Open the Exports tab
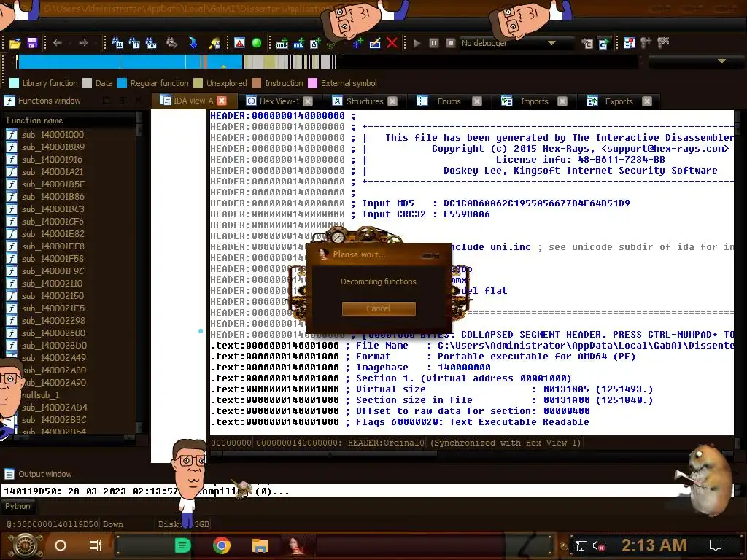 (619, 101)
